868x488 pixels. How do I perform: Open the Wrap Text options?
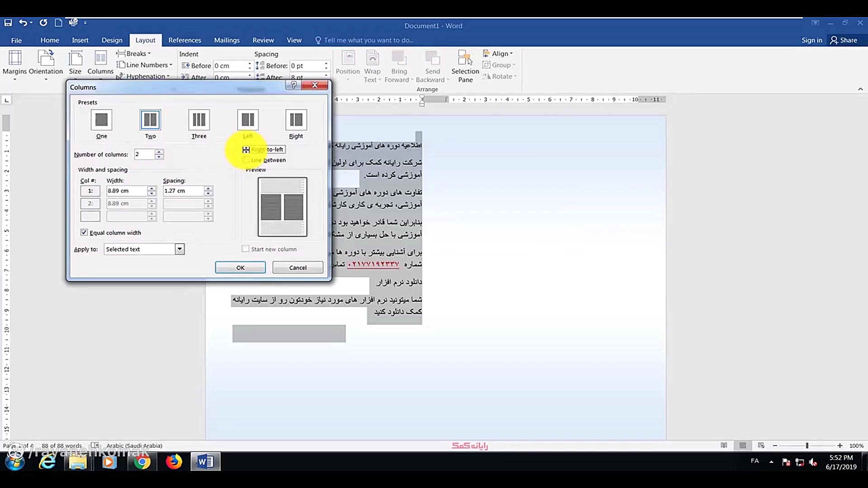[x=372, y=66]
